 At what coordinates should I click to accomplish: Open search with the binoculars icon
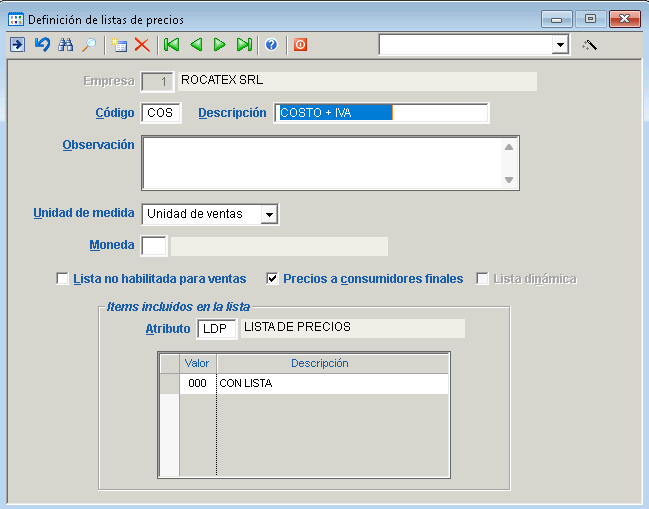[x=66, y=45]
